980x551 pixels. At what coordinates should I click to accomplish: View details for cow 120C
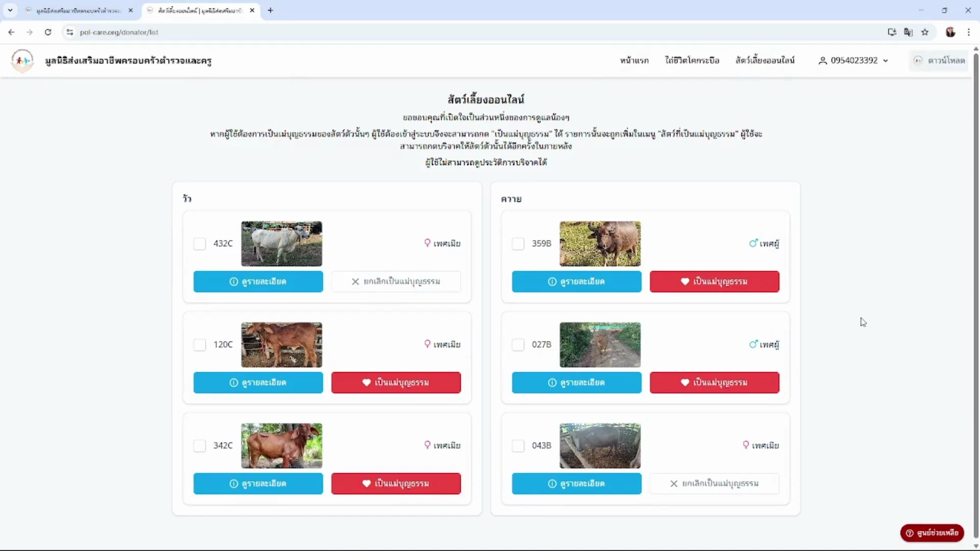(x=258, y=383)
